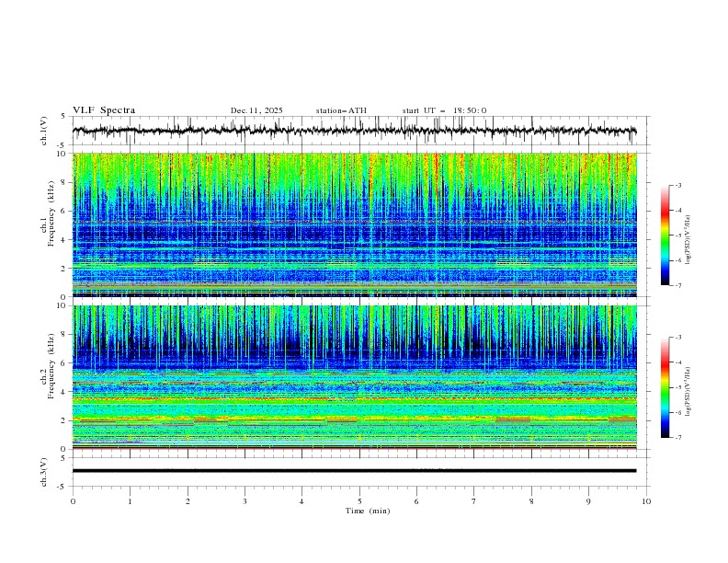The image size is (728, 563).
Task: Click the ch.1 spectrogram panel
Action: click(x=354, y=224)
